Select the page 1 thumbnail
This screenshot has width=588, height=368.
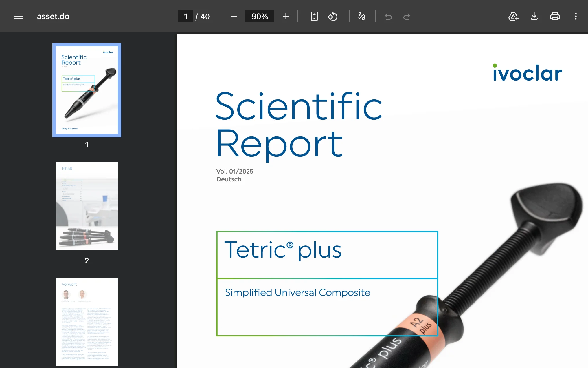(x=87, y=90)
